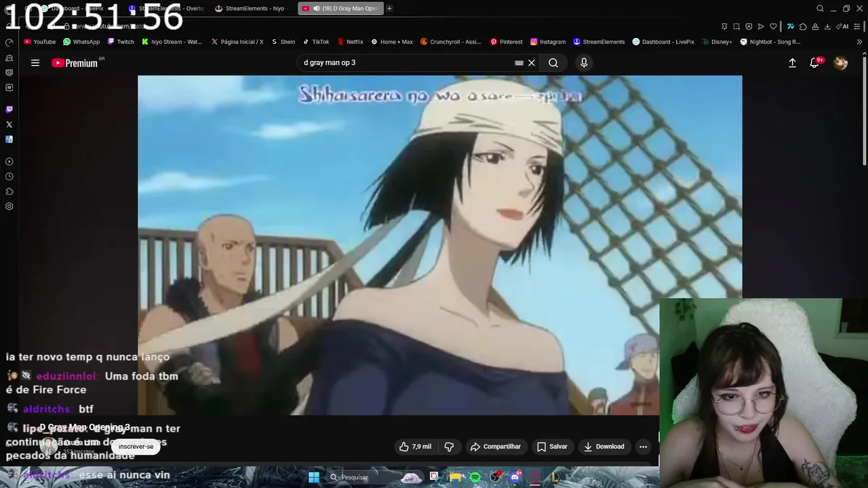This screenshot has height=488, width=868.
Task: Click the favorites heart toolbar icon
Action: [773, 26]
